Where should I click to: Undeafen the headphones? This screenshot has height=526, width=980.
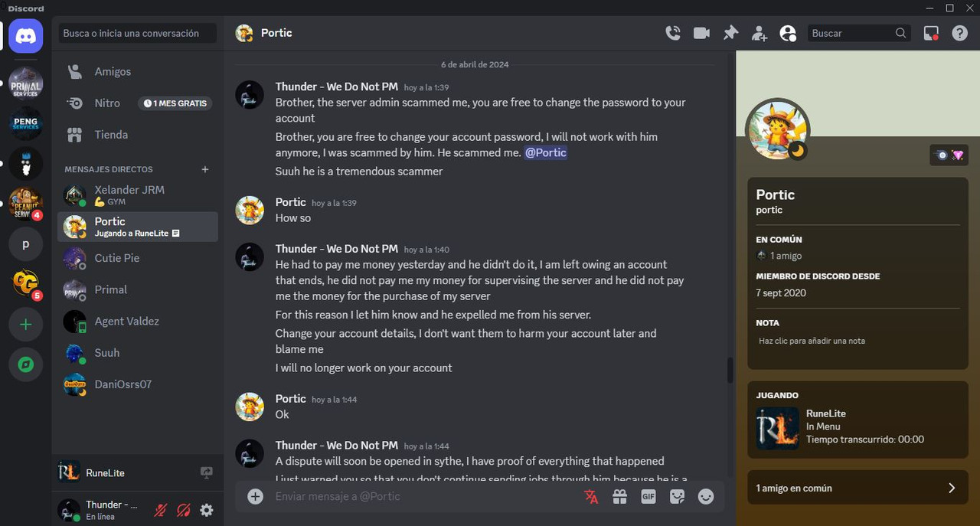click(184, 510)
